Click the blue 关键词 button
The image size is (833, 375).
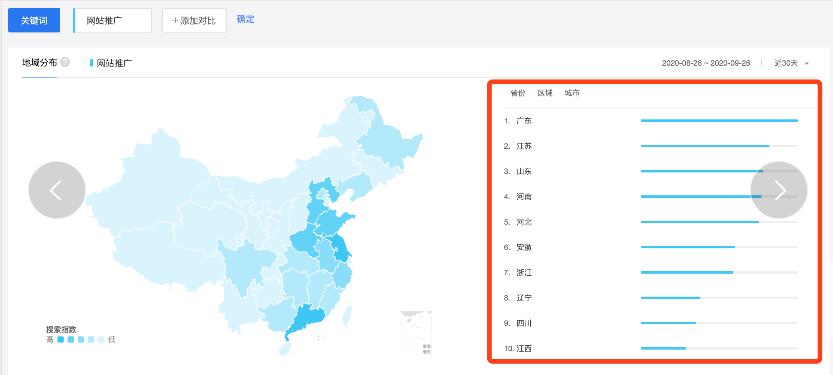click(34, 20)
